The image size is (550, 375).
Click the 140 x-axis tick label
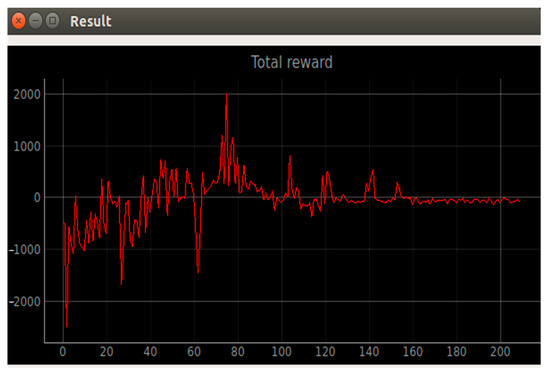coord(369,351)
